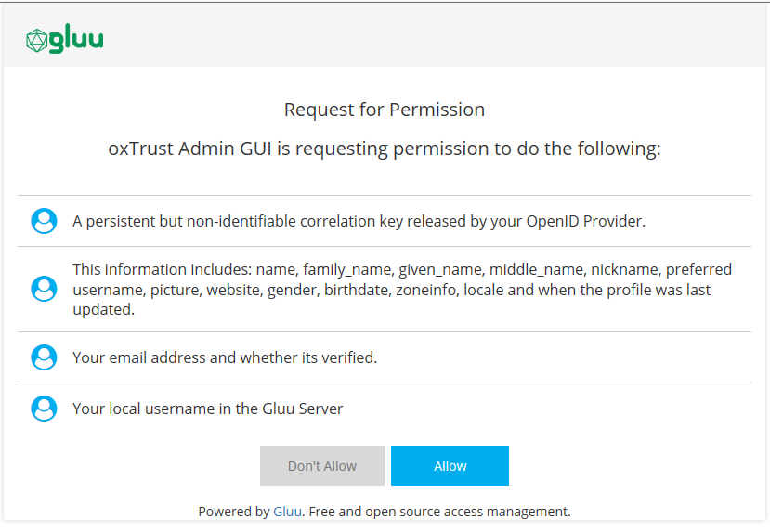Click the user icon beside profile information
Screen dimensions: 770x532
(x=44, y=289)
